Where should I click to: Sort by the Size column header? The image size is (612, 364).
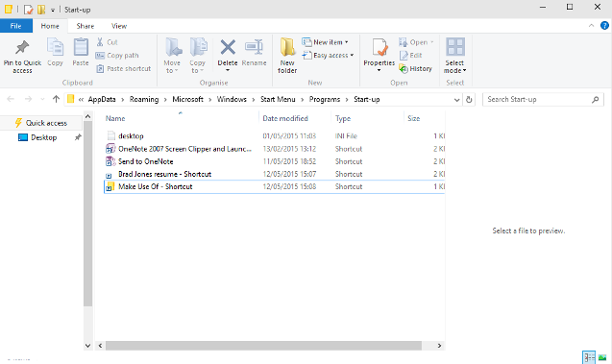[414, 118]
